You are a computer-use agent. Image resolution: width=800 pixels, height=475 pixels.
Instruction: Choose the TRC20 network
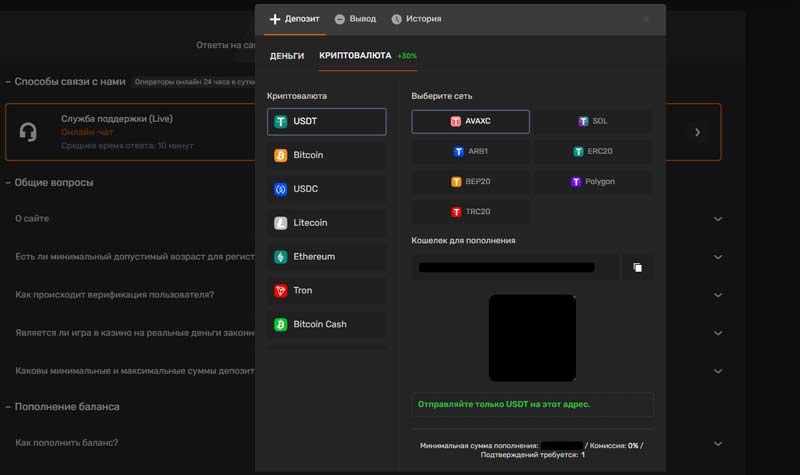pos(470,212)
